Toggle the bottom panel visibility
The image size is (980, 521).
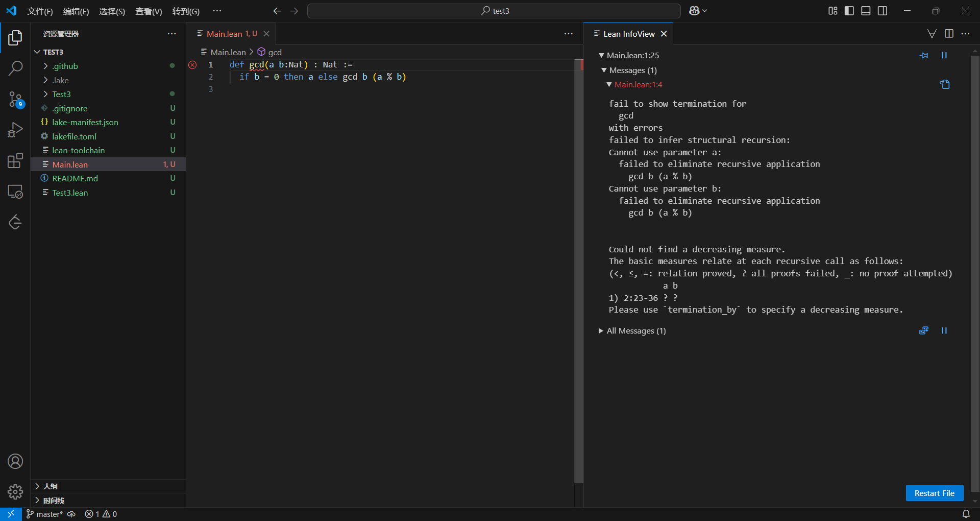(x=866, y=11)
